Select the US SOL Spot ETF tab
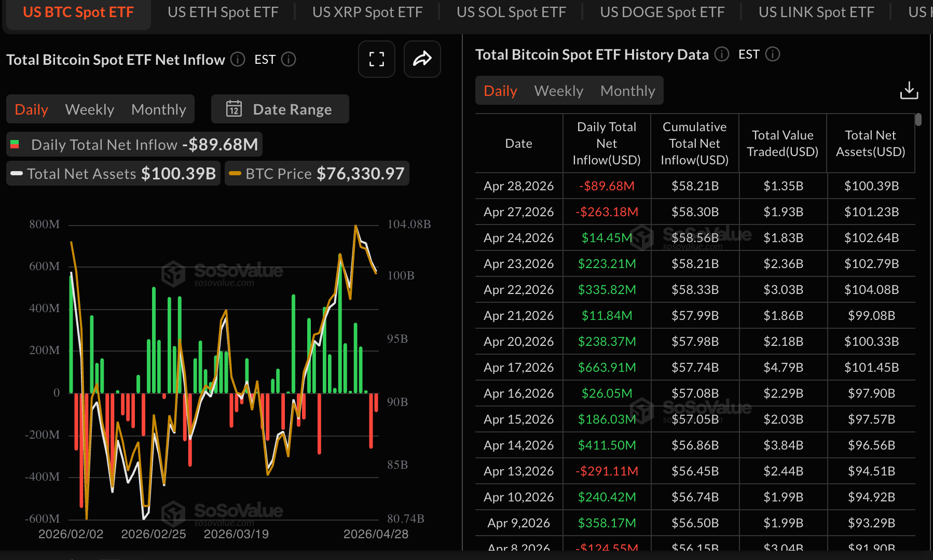 pyautogui.click(x=511, y=12)
